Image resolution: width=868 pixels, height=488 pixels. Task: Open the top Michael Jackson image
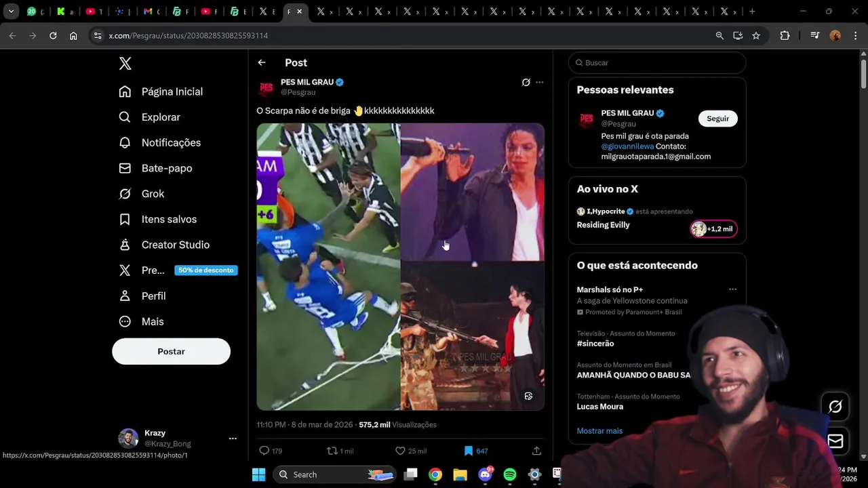point(473,192)
